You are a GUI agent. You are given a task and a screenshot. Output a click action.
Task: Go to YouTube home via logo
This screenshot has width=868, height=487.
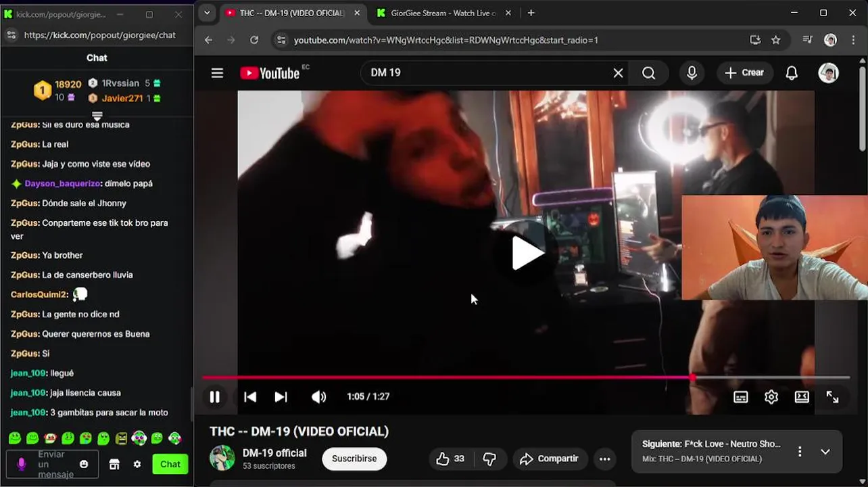(x=270, y=73)
